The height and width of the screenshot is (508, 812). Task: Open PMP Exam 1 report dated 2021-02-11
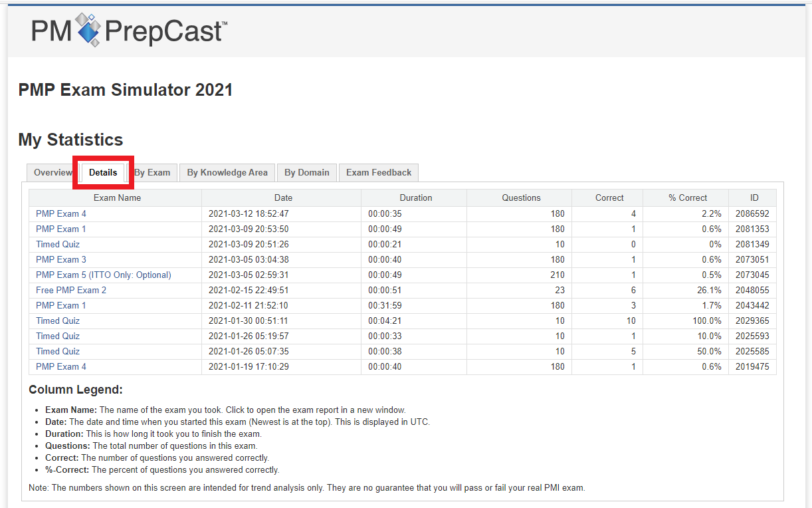click(x=61, y=306)
